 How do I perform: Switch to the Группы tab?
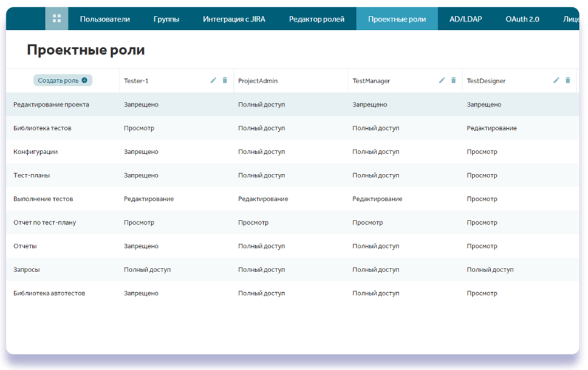pyautogui.click(x=166, y=19)
